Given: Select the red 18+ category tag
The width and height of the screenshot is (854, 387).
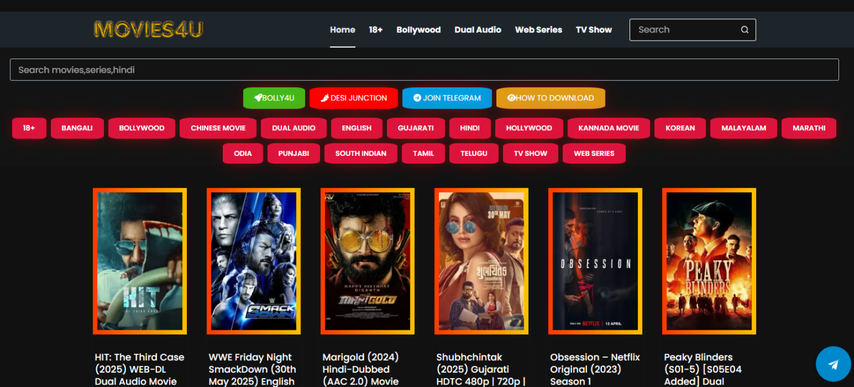Looking at the screenshot, I should click(29, 128).
